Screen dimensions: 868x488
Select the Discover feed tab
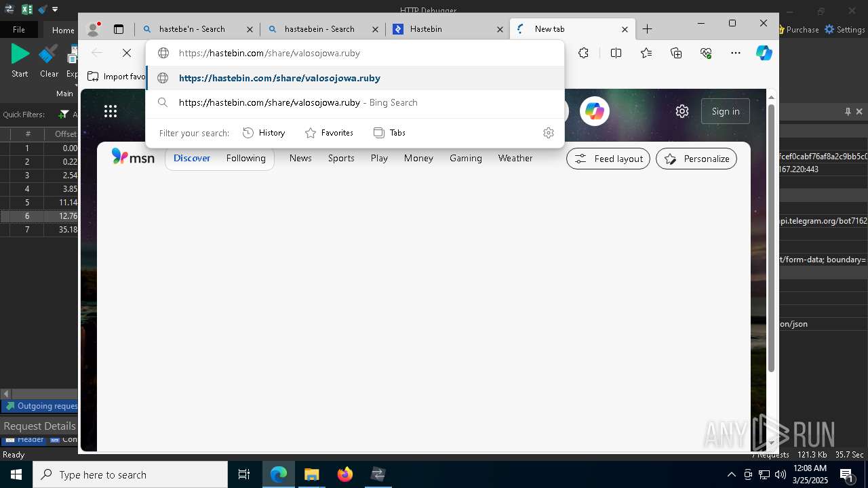[x=192, y=158]
